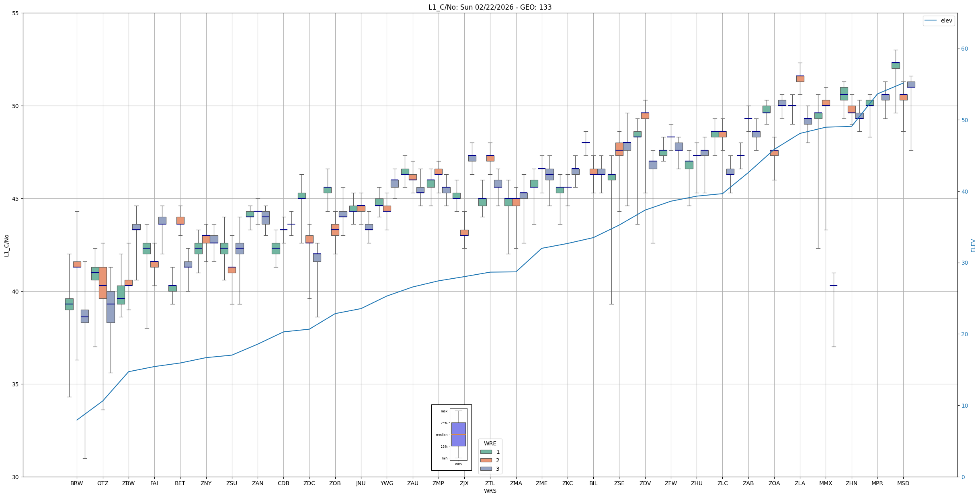This screenshot has height=498, width=980.
Task: Click the ZLA orange box near 51.5
Action: point(800,79)
